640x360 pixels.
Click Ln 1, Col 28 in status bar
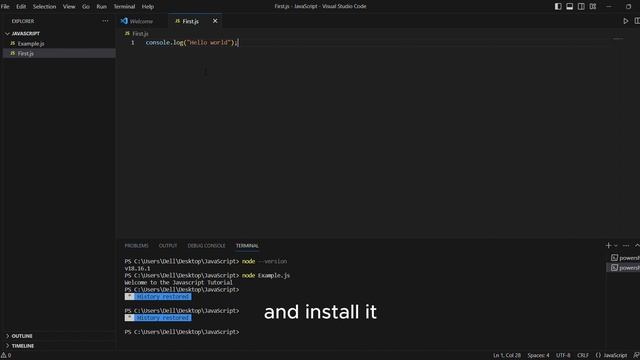(x=507, y=356)
